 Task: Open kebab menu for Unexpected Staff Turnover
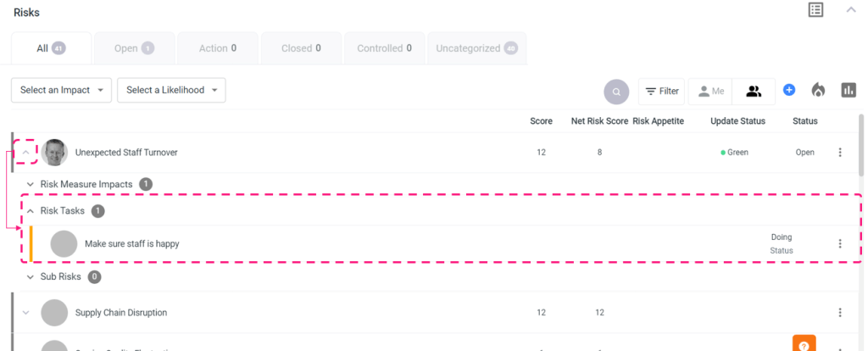pos(840,153)
